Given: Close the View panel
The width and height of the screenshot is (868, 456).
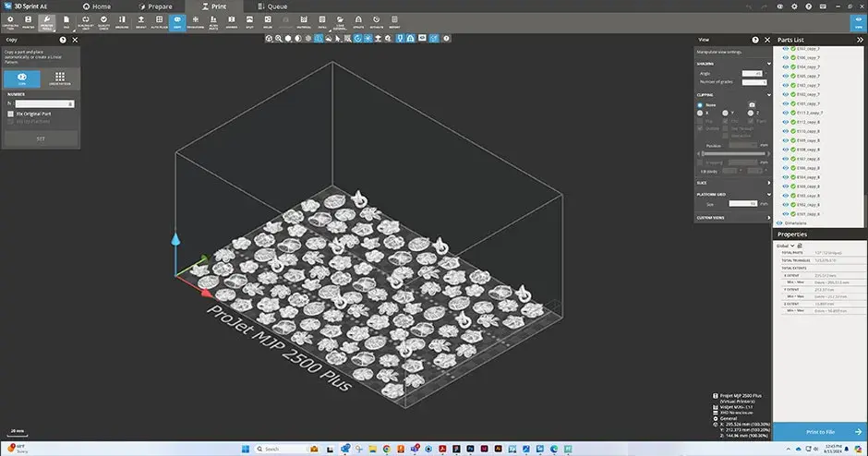Looking at the screenshot, I should tap(767, 40).
